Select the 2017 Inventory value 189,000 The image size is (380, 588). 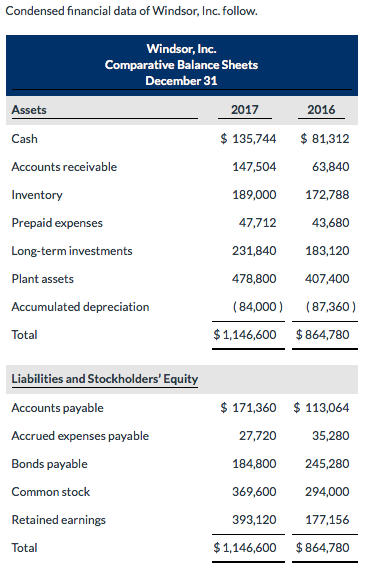pyautogui.click(x=254, y=195)
